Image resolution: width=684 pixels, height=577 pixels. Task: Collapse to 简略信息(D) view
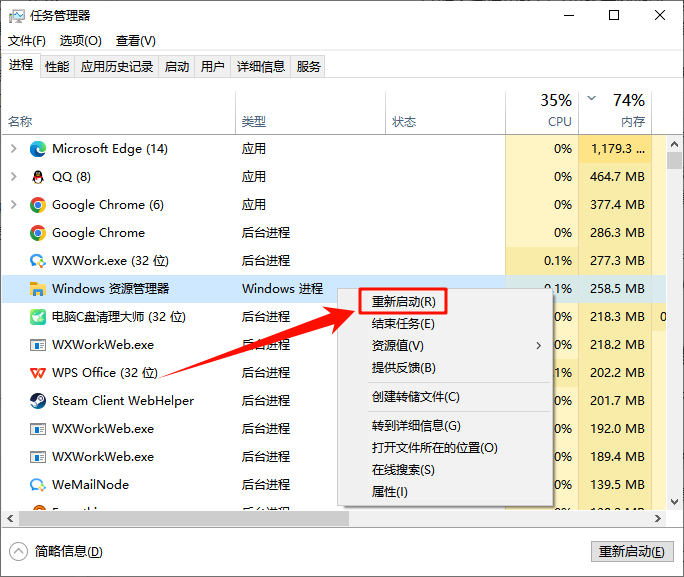(x=56, y=551)
